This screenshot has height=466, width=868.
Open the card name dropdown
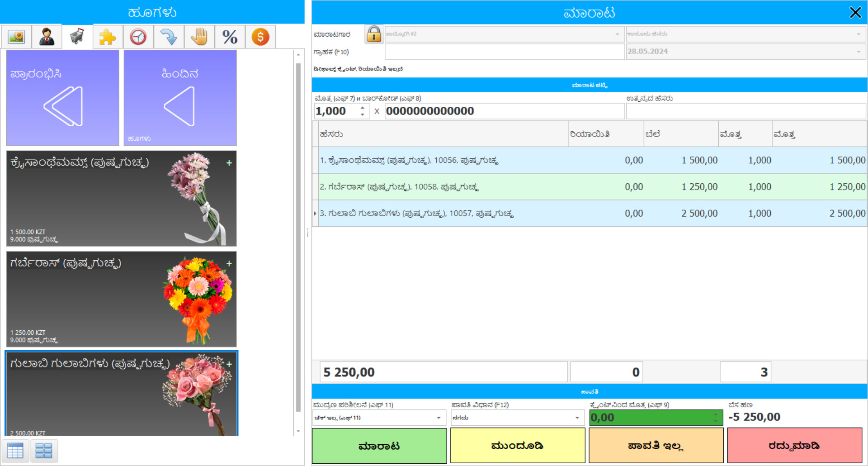(x=745, y=34)
